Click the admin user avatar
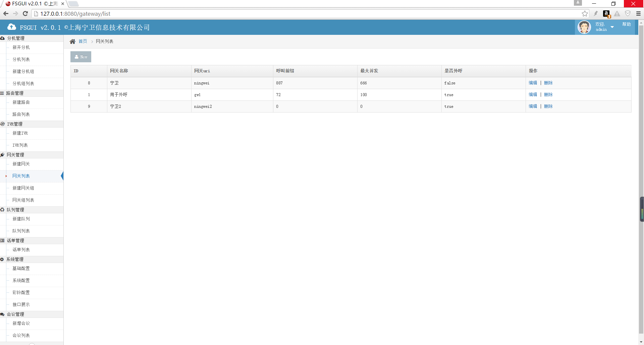The image size is (644, 345). [584, 27]
